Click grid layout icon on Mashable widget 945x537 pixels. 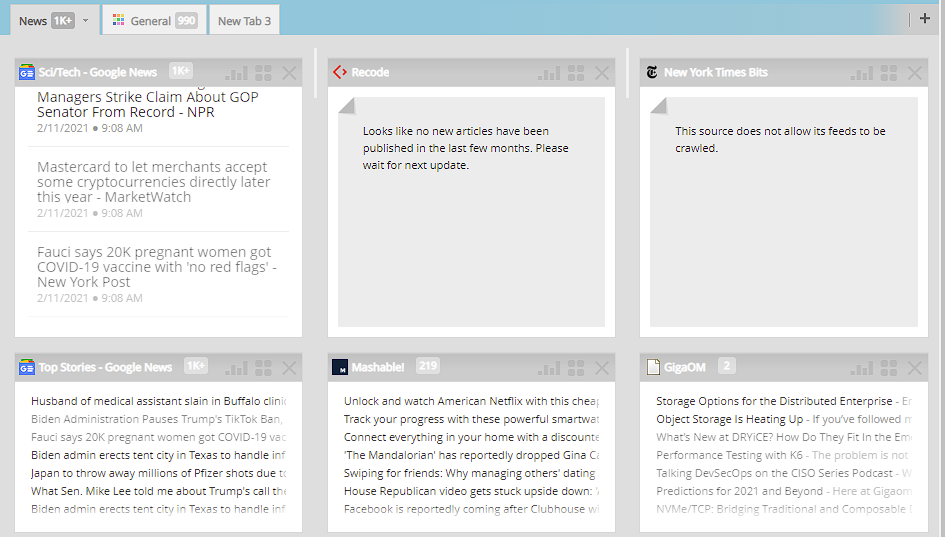576,368
